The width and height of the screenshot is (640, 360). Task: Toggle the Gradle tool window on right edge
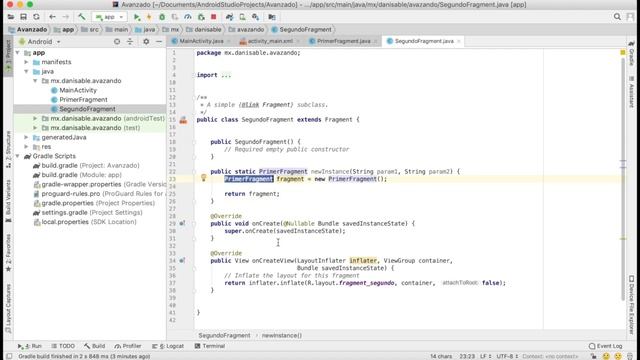point(631,53)
